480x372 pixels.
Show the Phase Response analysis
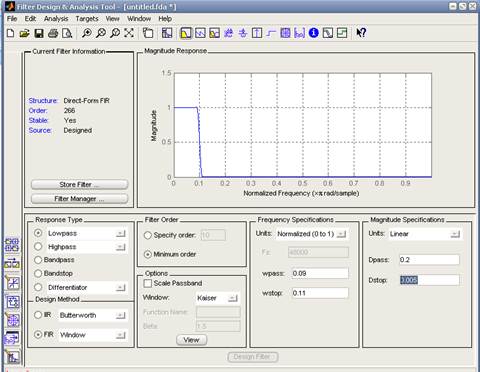200,33
